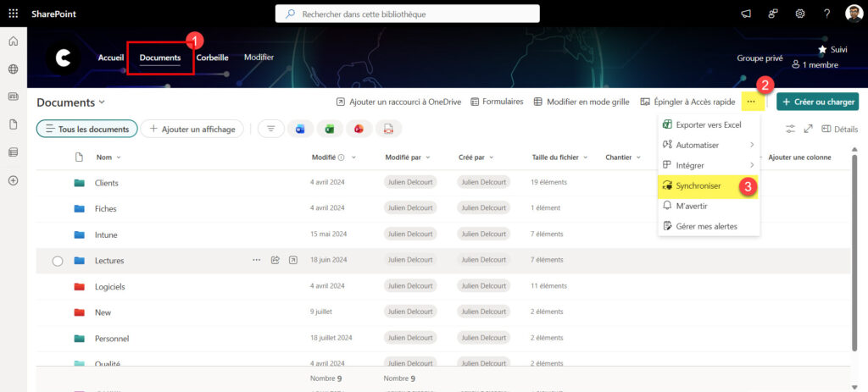Click the megaphone announcements icon

tap(746, 14)
